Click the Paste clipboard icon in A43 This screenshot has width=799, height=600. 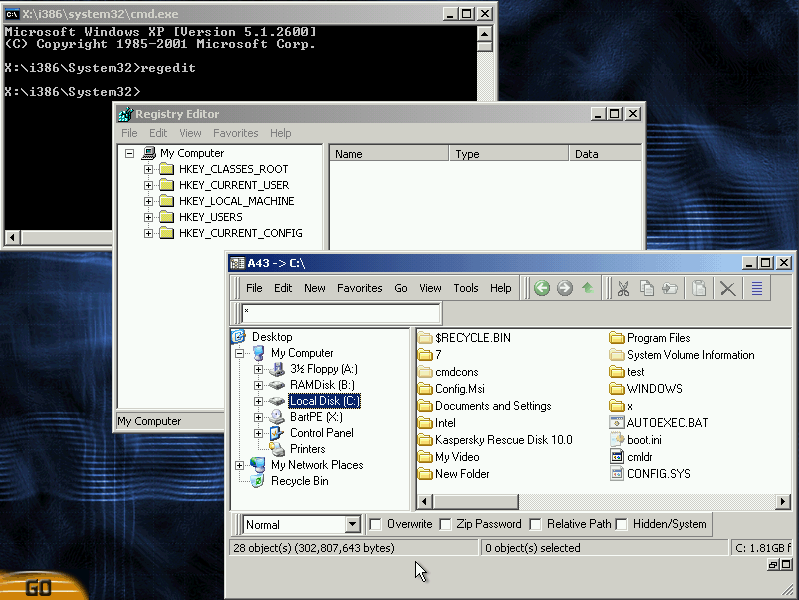point(699,289)
